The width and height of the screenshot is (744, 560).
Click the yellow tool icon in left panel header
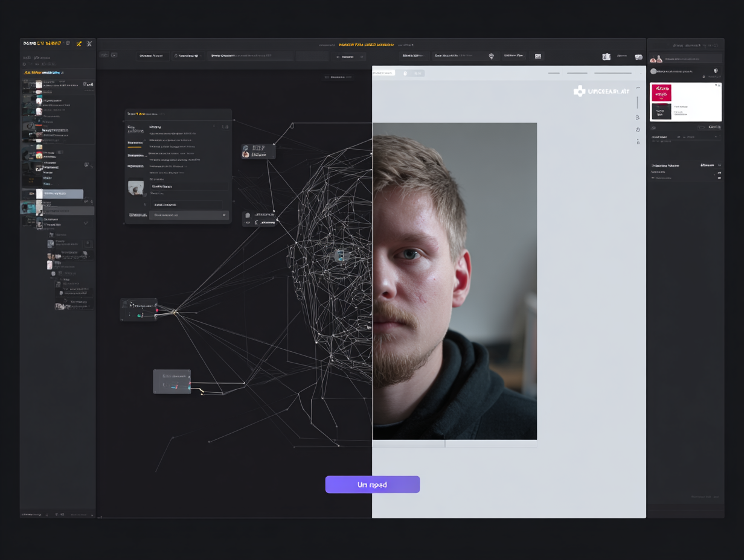[79, 43]
